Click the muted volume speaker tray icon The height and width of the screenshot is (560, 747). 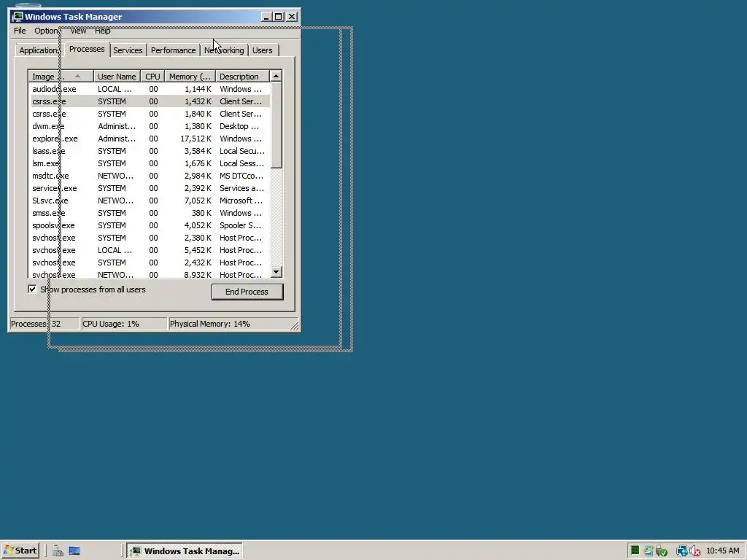(x=695, y=551)
